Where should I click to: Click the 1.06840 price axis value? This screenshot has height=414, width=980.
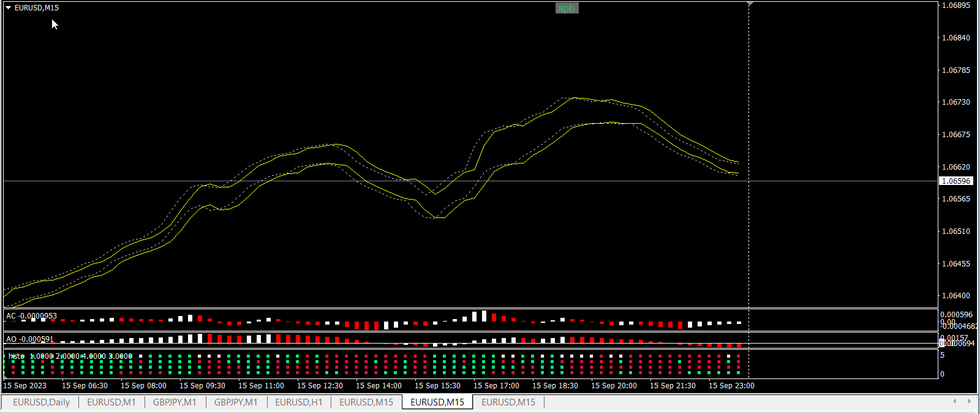click(956, 38)
